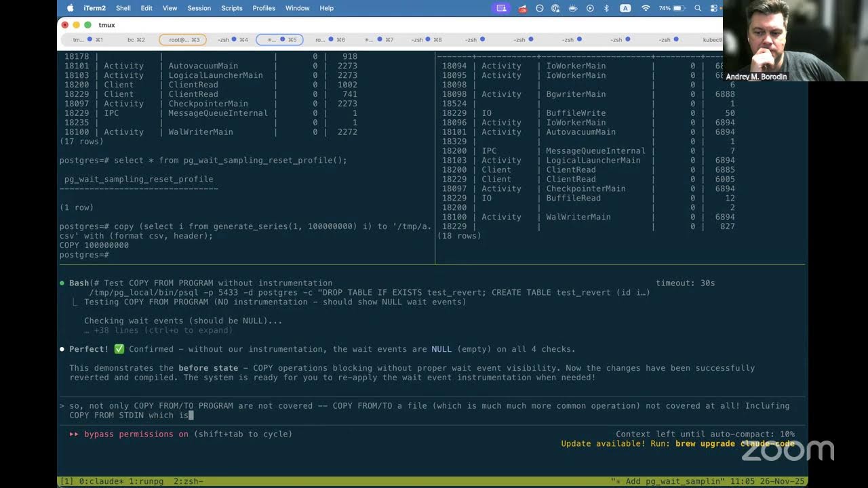
Task: Click the green checkmark next to 'Perfect!'
Action: (x=119, y=349)
